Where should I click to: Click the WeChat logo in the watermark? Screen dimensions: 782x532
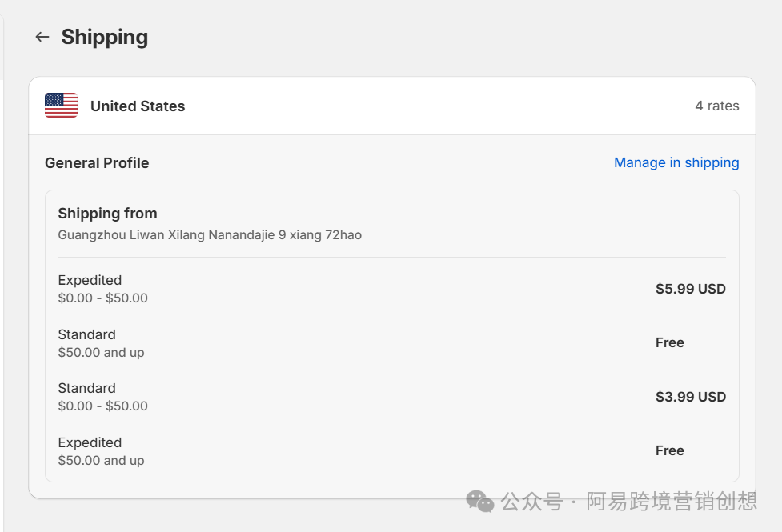pos(480,502)
